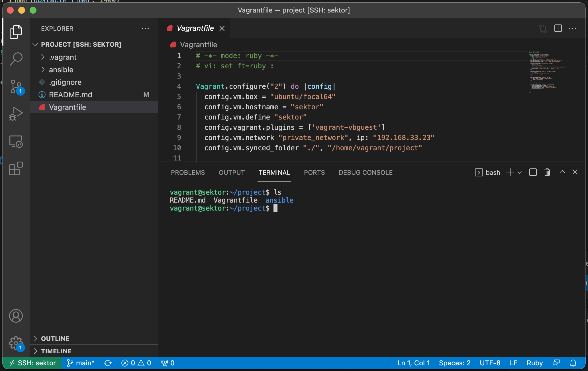
Task: Click line 5 with ubuntu/focal64 box
Action: (x=269, y=97)
